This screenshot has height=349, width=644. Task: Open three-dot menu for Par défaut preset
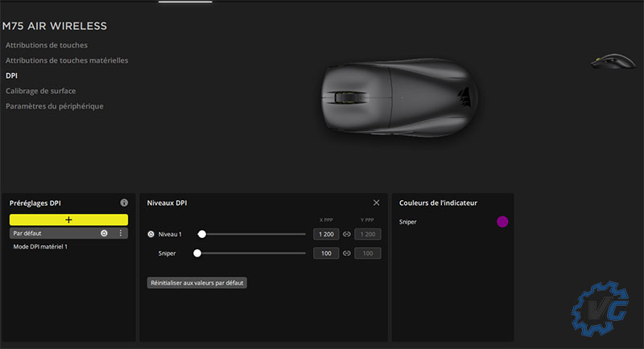[121, 233]
